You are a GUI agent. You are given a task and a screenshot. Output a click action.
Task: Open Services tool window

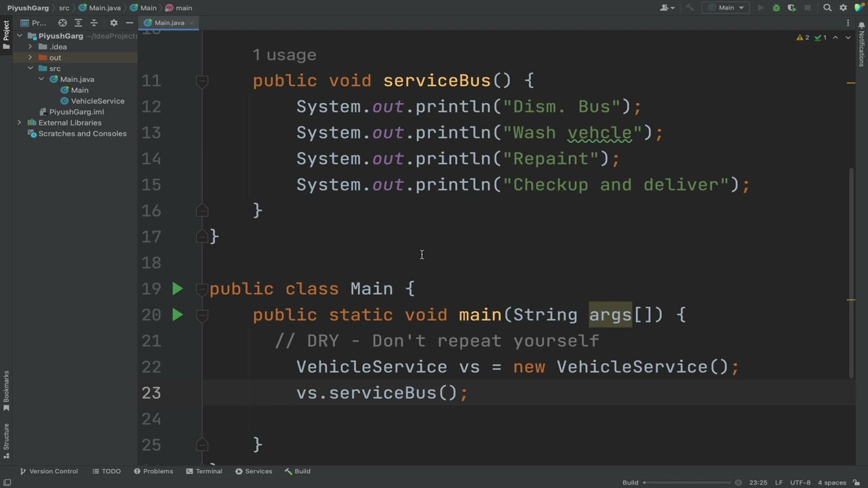click(254, 471)
